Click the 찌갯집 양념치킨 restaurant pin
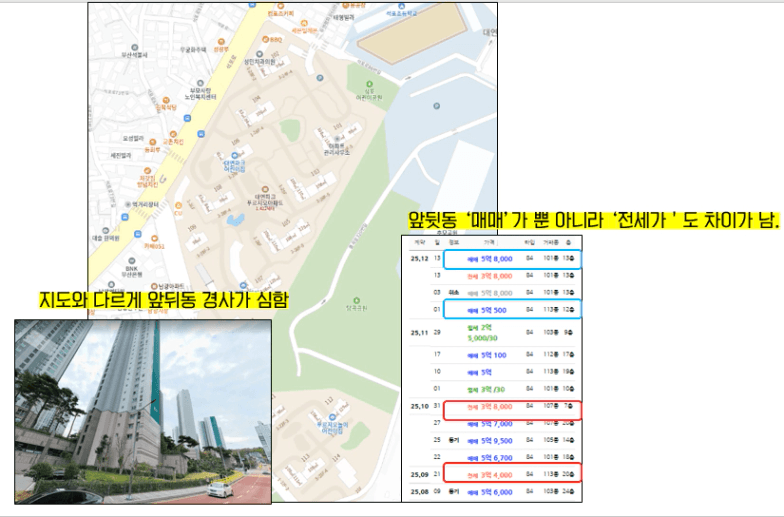 [148, 171]
